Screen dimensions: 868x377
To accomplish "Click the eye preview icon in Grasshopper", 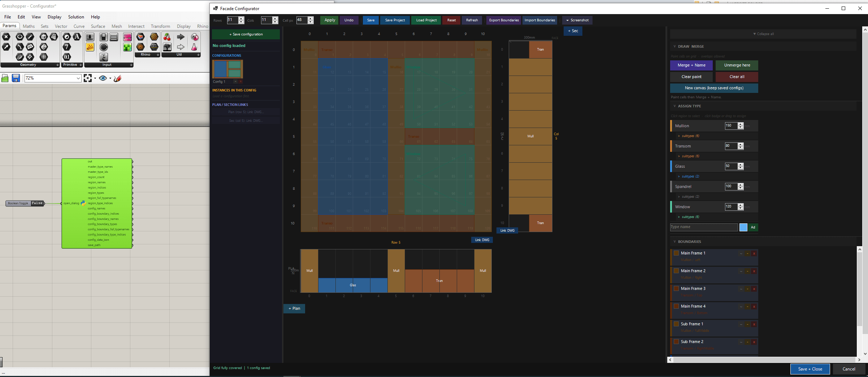I will click(x=103, y=78).
